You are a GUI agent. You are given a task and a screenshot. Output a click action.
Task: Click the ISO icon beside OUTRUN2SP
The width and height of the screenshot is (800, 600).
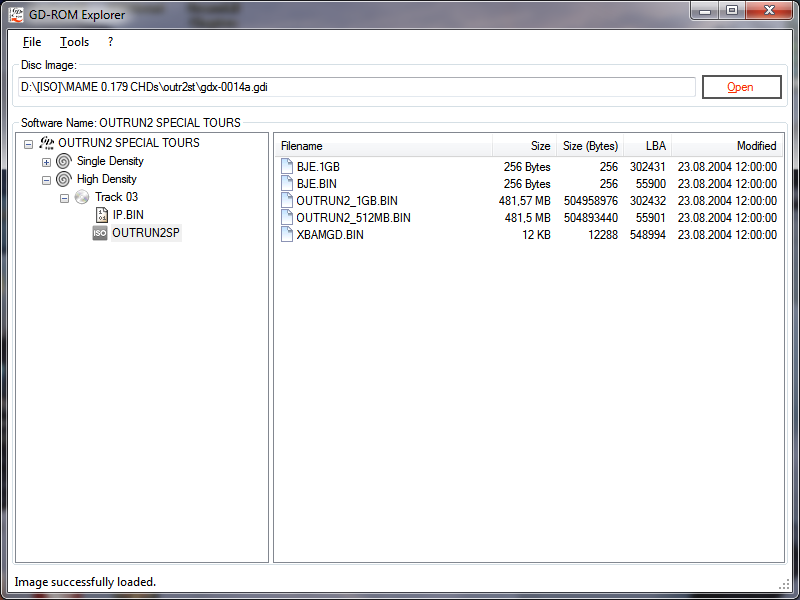tap(99, 233)
